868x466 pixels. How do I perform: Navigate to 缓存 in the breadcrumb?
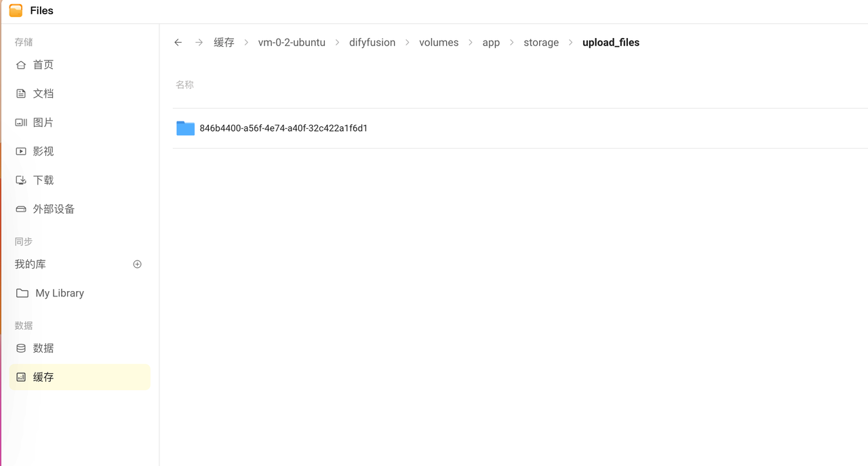click(224, 42)
